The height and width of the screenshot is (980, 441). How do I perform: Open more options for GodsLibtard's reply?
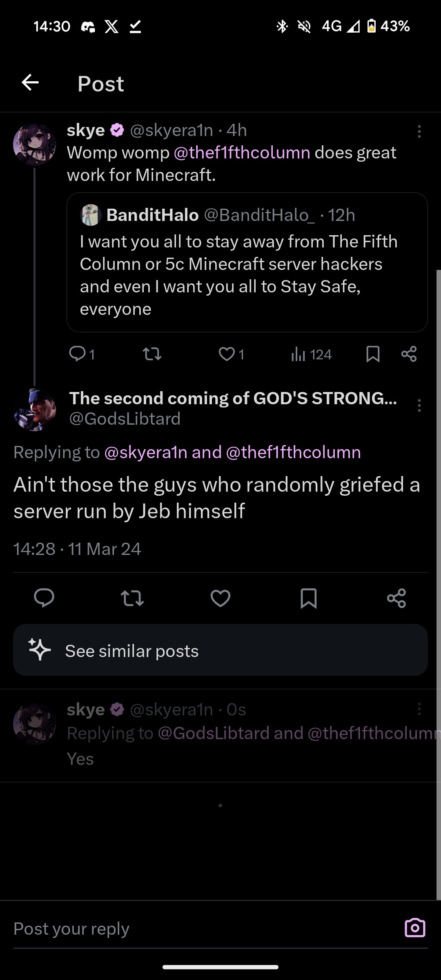[419, 405]
